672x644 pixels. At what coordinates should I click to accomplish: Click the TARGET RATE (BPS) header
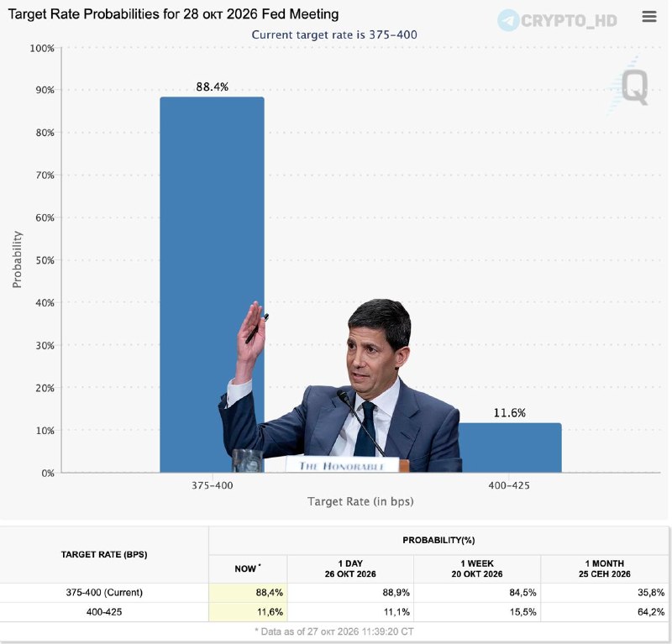104,554
